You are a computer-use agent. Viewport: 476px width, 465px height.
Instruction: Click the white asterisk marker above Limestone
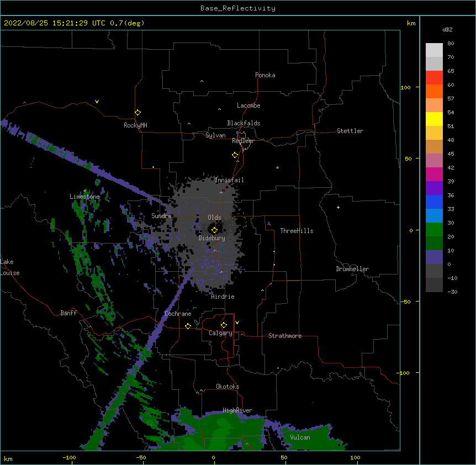[x=84, y=191]
